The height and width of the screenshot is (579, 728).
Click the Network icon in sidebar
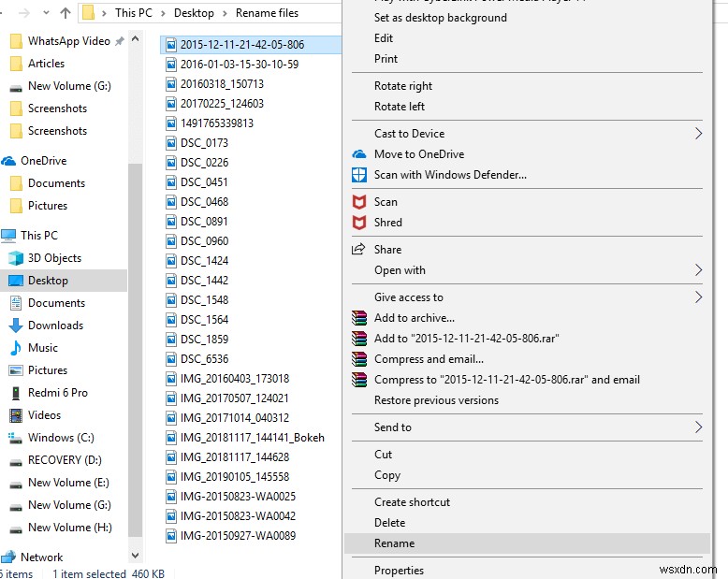[x=8, y=557]
